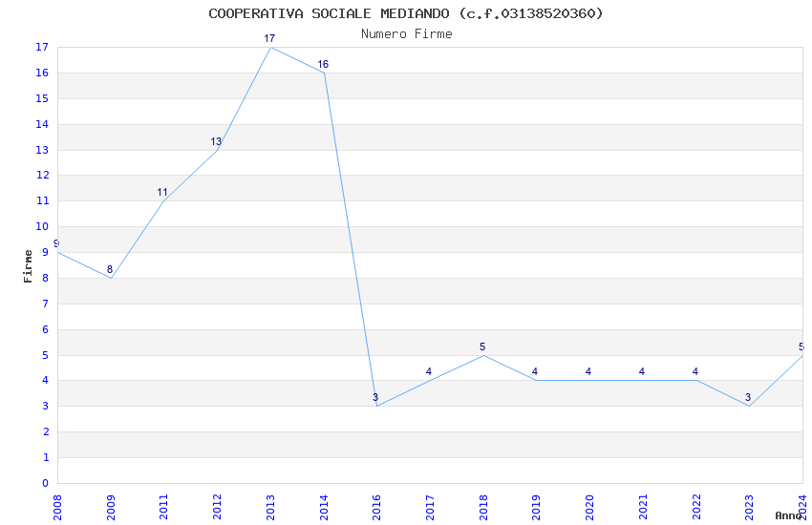This screenshot has height=525, width=812.
Task: Click the data label 3 for 2016
Action: [x=375, y=397]
